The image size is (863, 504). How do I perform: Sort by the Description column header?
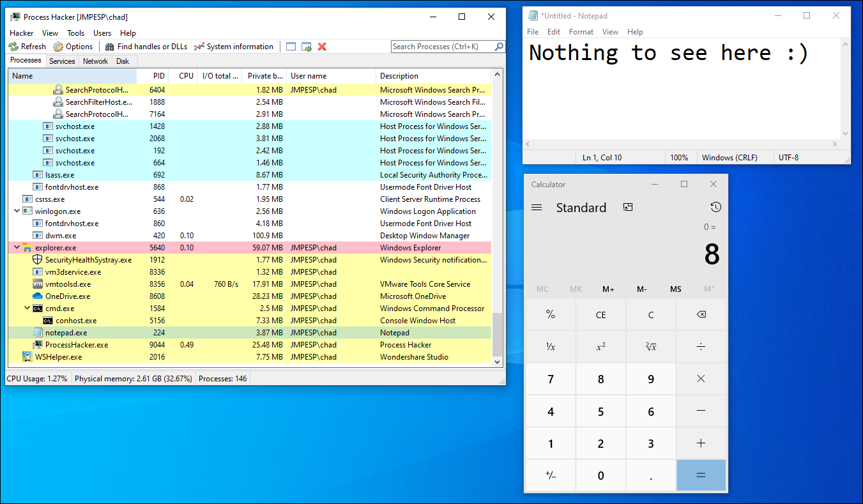tap(434, 76)
